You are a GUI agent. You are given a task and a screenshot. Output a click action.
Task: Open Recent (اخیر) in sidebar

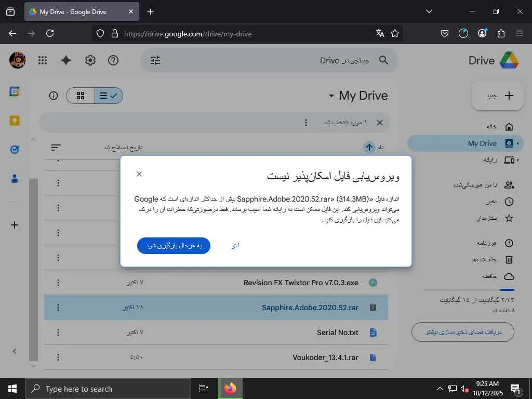click(465, 202)
